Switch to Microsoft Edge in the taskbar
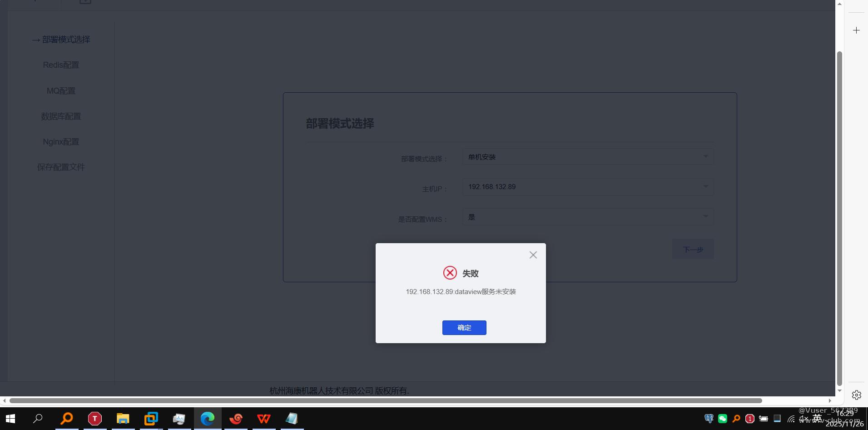Image resolution: width=868 pixels, height=430 pixels. coord(208,419)
